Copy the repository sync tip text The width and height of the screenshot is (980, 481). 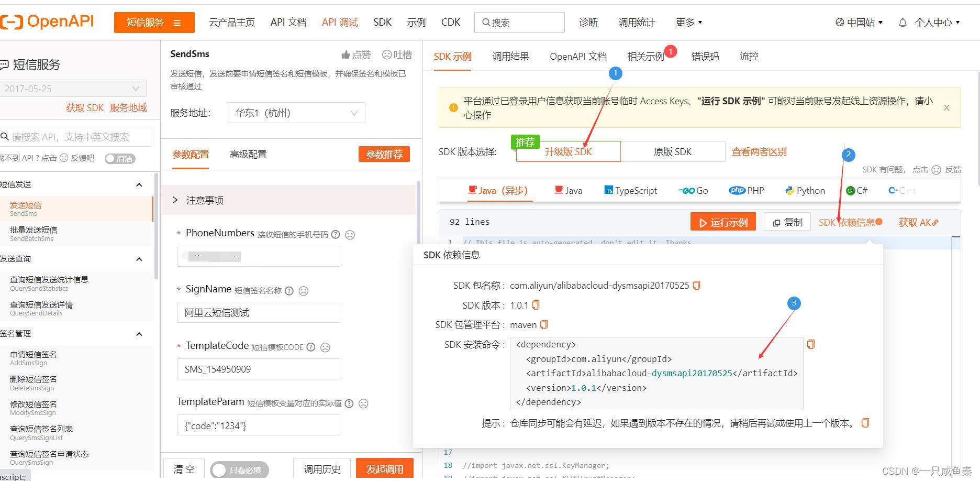(x=865, y=423)
